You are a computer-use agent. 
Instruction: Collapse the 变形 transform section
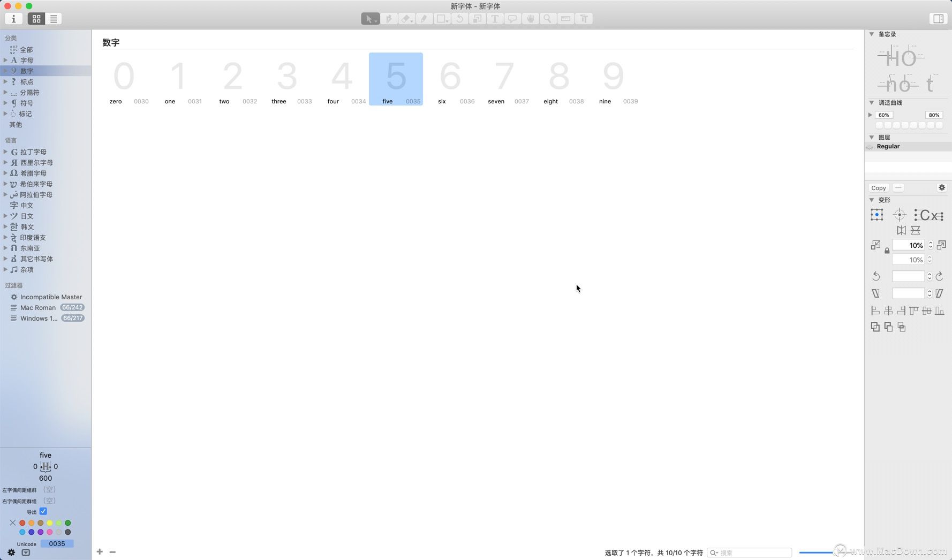[x=872, y=200]
